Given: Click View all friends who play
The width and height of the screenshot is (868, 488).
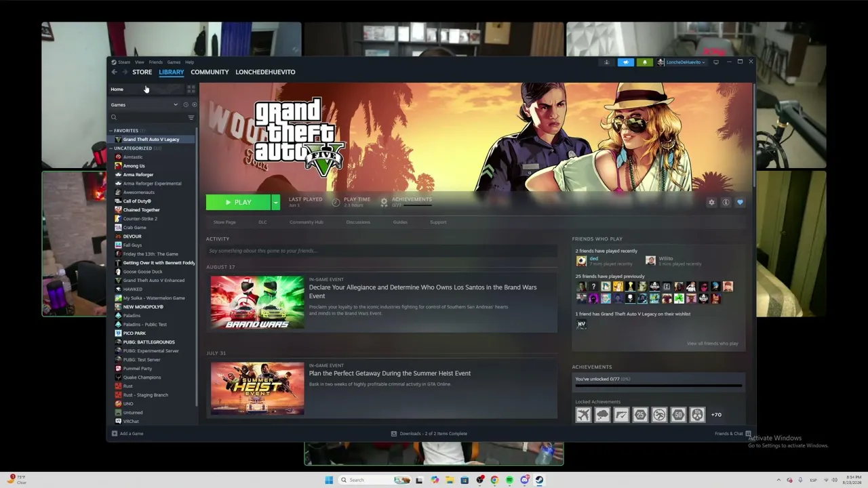Looking at the screenshot, I should point(713,344).
